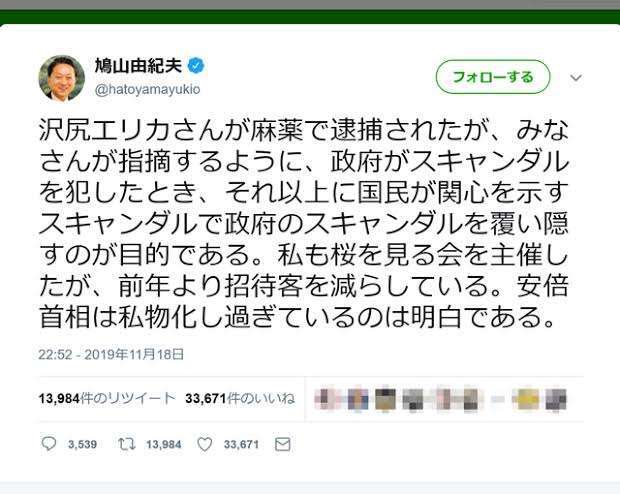View the 33,671件のいいね list
Viewport: 620px width, 494px height.
point(240,398)
